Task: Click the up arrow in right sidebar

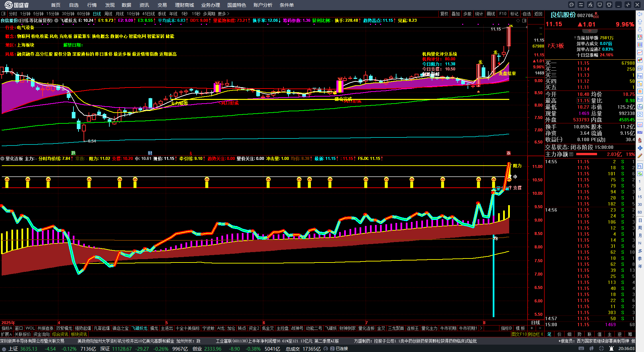Action: pyautogui.click(x=640, y=22)
